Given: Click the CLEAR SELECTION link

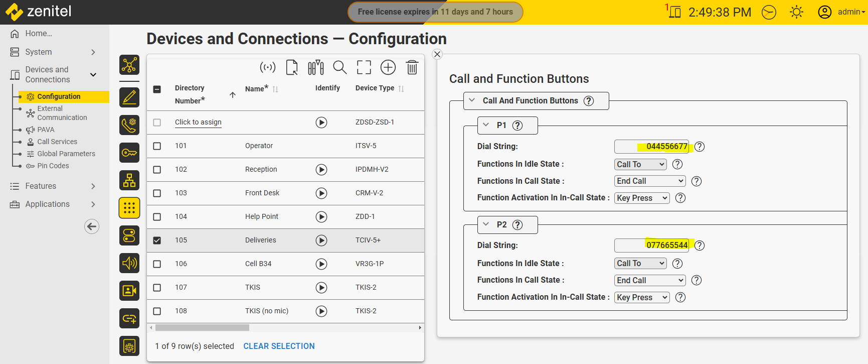Looking at the screenshot, I should click(279, 346).
